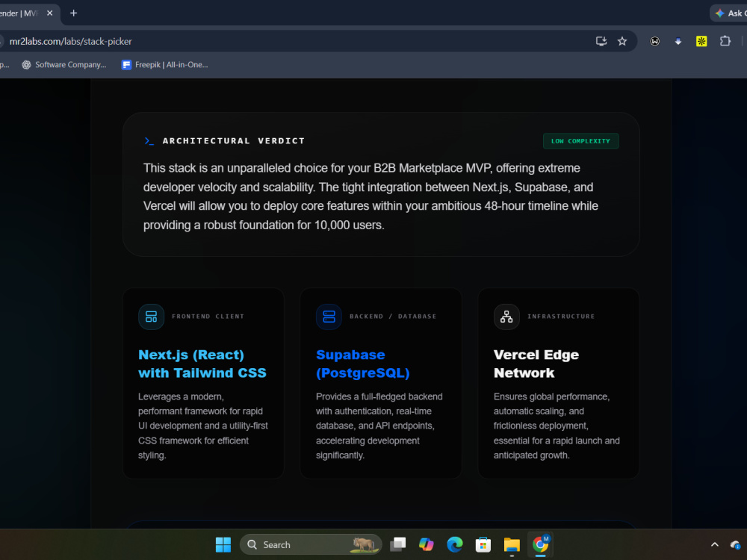This screenshot has width=747, height=560.
Task: Open File Explorer from the taskbar
Action: pos(512,544)
